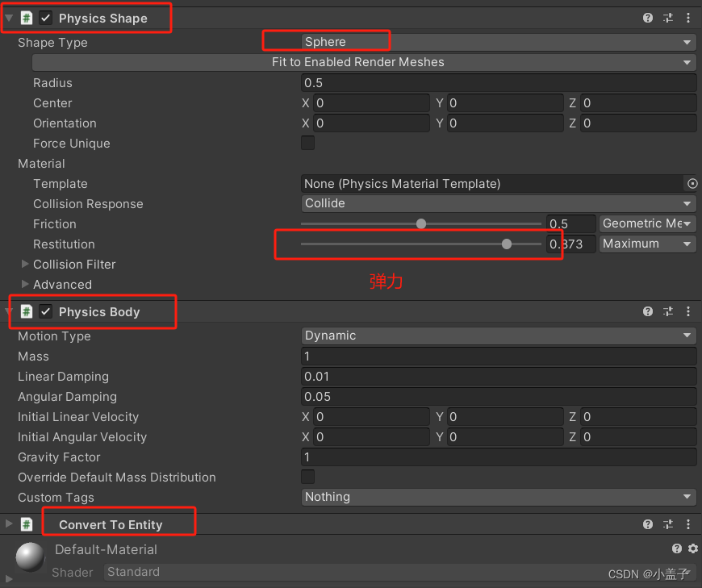Click the Convert To Entity presets icon
This screenshot has height=588, width=702.
point(668,524)
